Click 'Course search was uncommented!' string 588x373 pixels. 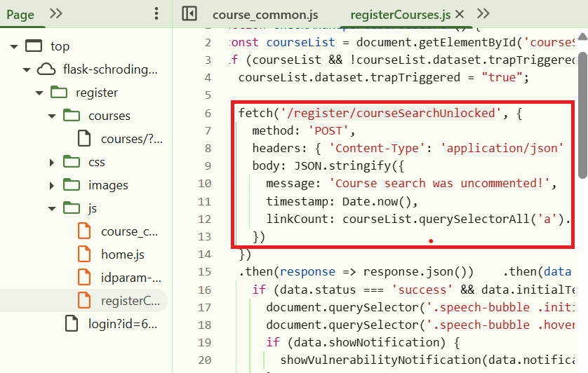click(439, 184)
